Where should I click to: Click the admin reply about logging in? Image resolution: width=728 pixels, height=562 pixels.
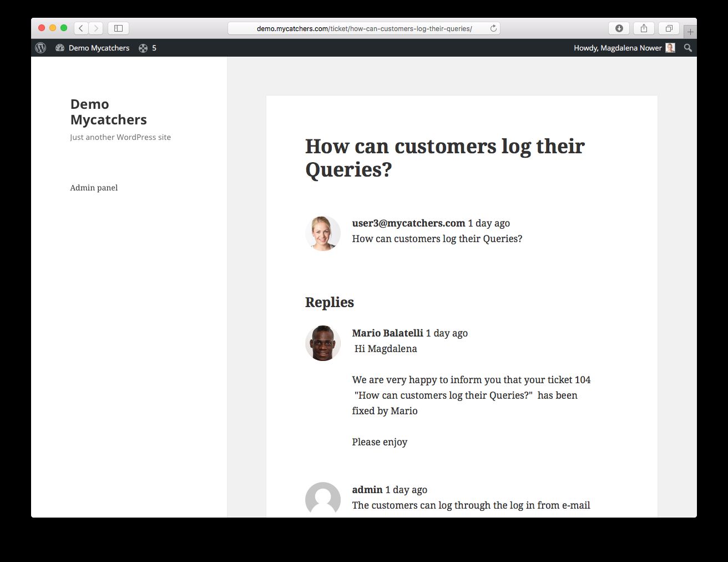coord(471,505)
